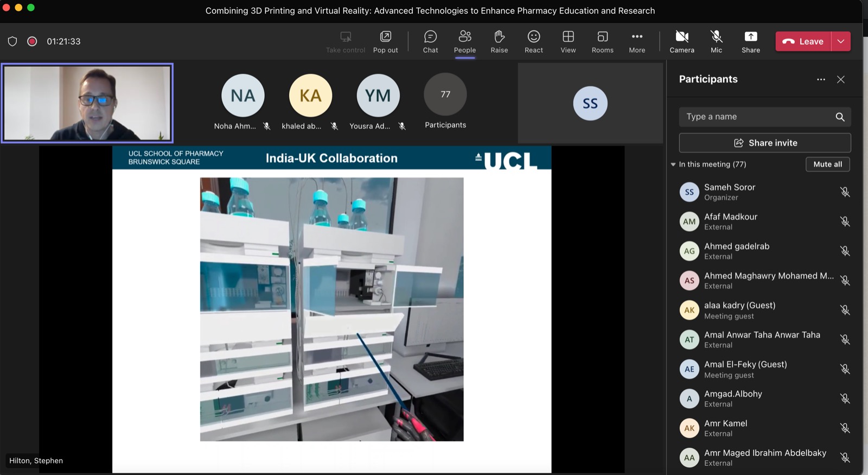Open dropdown arrow next to Leave

point(840,41)
